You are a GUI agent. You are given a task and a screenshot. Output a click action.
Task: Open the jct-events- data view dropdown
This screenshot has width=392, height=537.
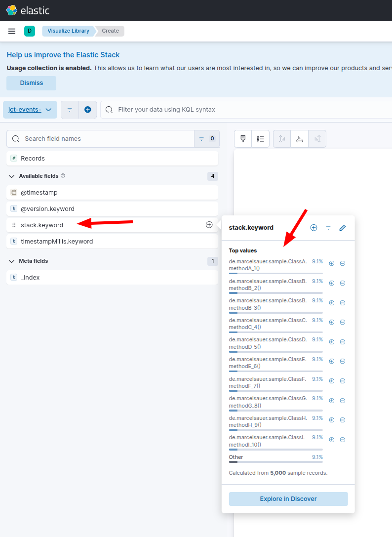(x=30, y=110)
